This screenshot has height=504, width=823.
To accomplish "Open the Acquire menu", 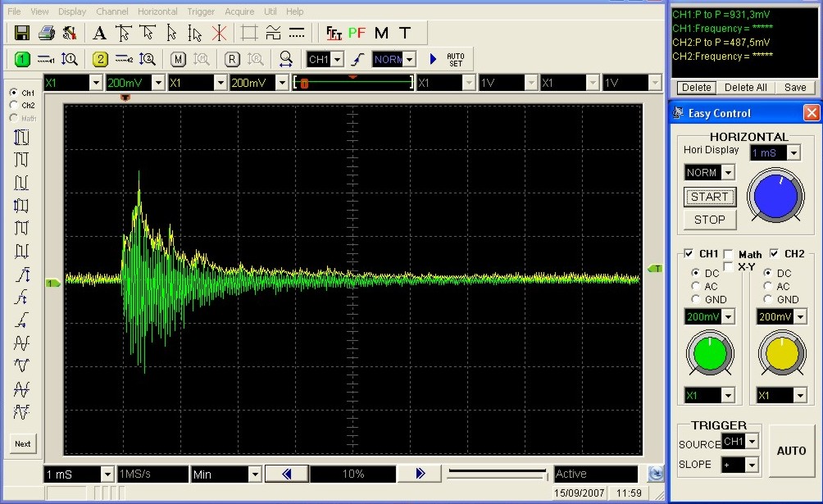I will click(x=239, y=11).
